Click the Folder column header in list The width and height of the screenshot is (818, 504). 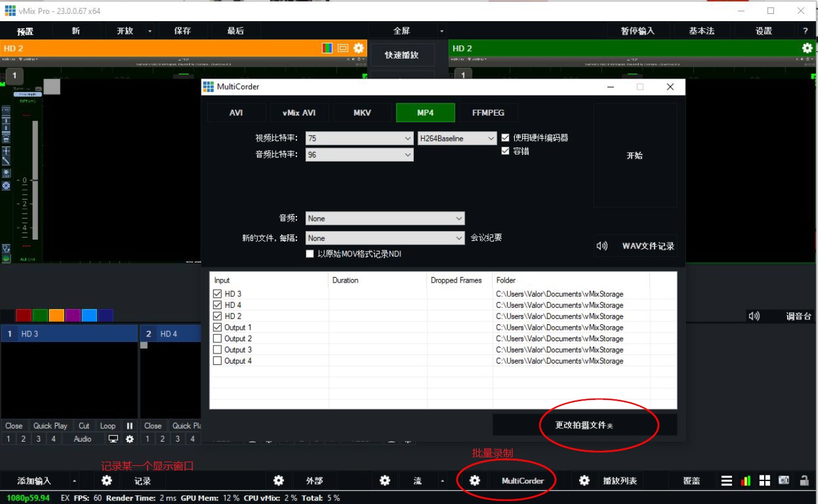click(x=571, y=280)
